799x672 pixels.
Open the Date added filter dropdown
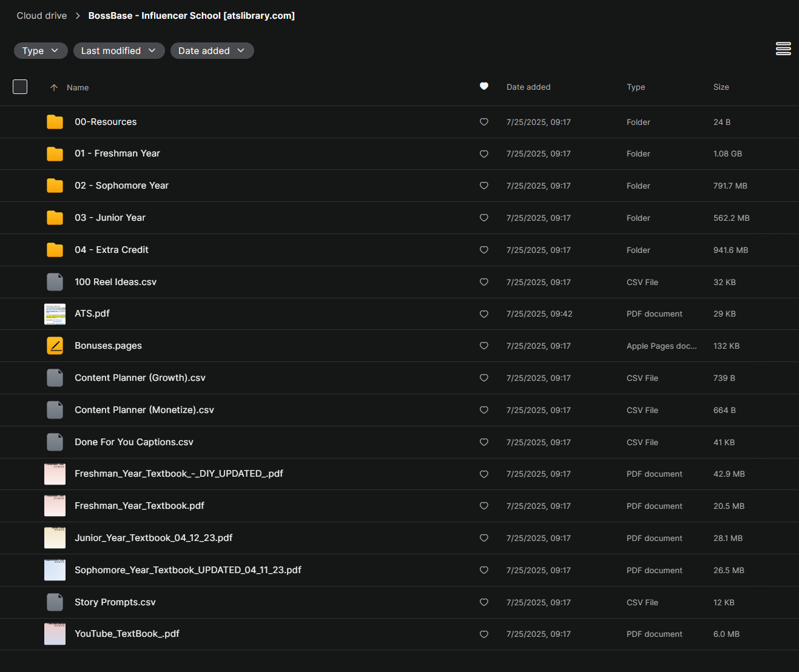pyautogui.click(x=211, y=51)
